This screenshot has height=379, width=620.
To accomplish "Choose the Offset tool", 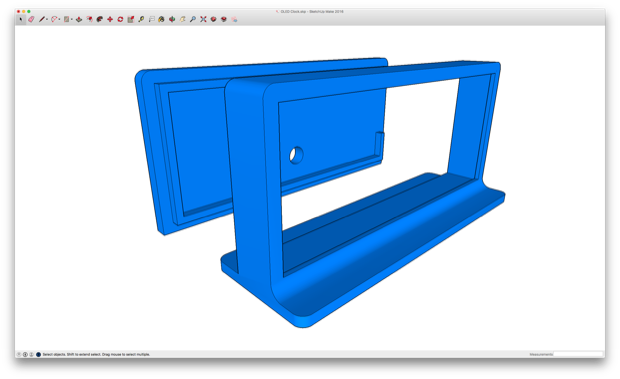I will [x=90, y=19].
